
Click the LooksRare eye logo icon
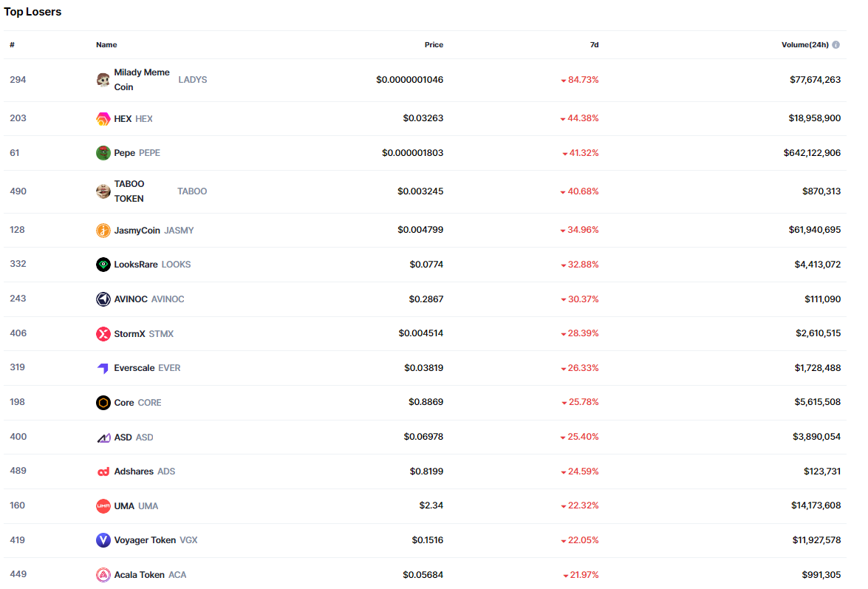[x=103, y=265]
